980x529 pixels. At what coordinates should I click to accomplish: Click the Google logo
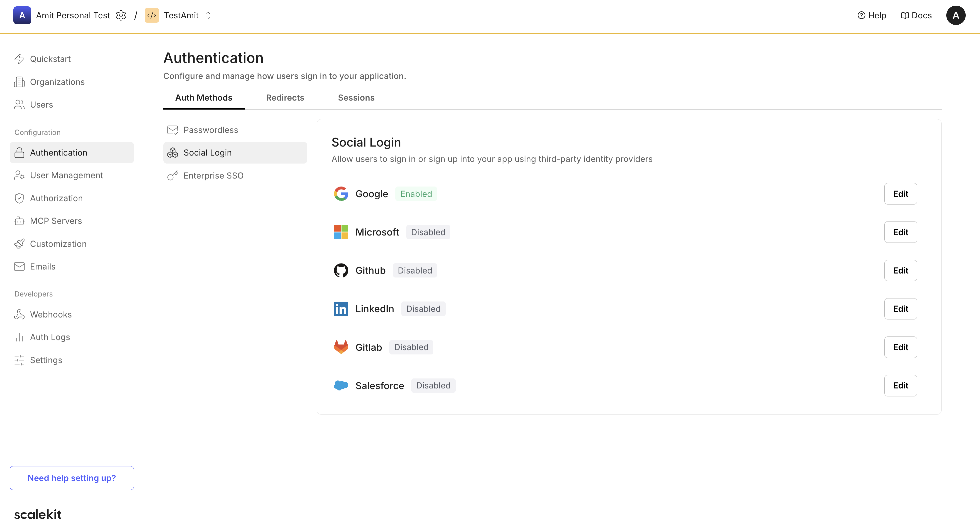pos(341,194)
